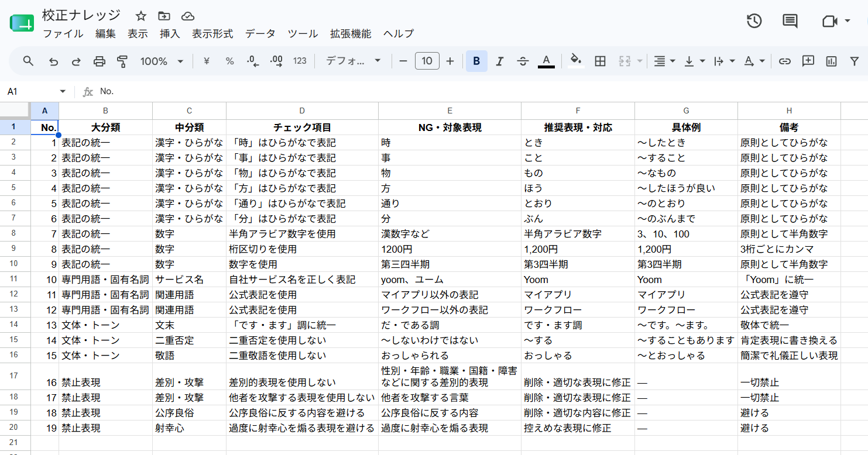This screenshot has width=868, height=455.
Task: Open the zoom 100% dropdown
Action: pyautogui.click(x=162, y=61)
